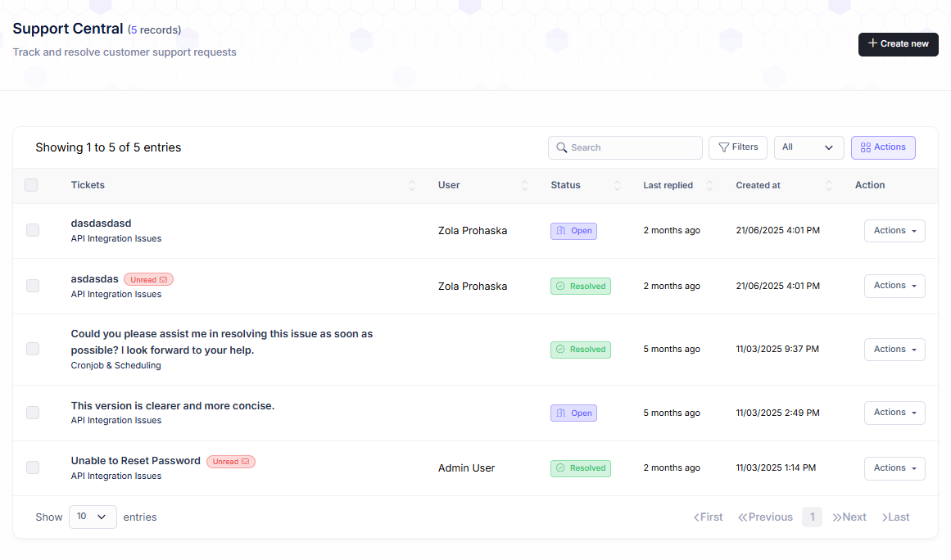951x560 pixels.
Task: Click the Unread badge on Unable to Reset Password
Action: tap(230, 462)
